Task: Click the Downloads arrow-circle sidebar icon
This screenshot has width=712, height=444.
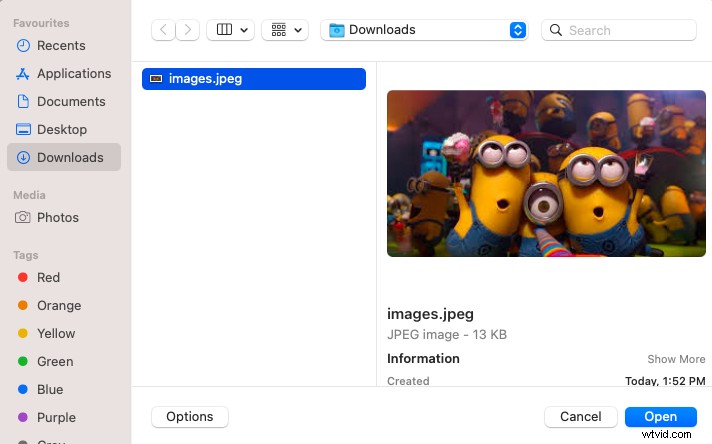Action: pyautogui.click(x=23, y=158)
